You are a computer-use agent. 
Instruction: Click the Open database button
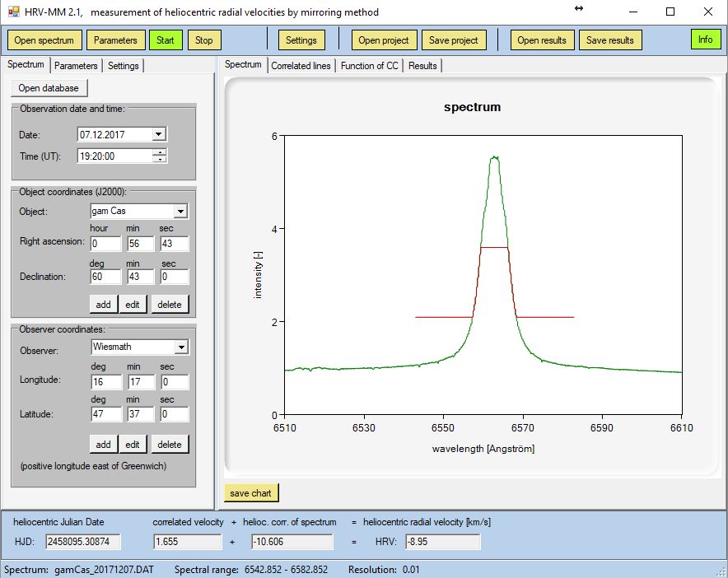click(x=49, y=88)
